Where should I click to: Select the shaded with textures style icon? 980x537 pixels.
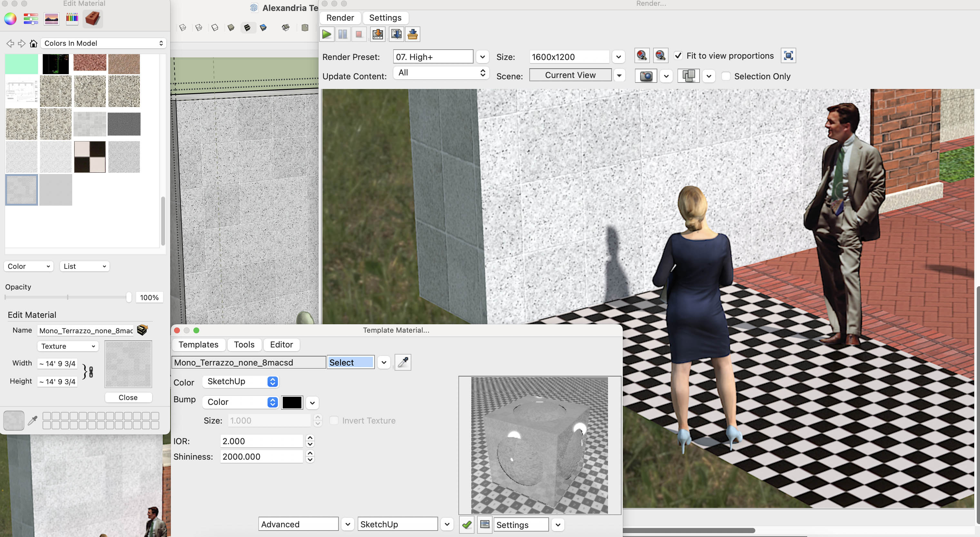[x=247, y=27]
